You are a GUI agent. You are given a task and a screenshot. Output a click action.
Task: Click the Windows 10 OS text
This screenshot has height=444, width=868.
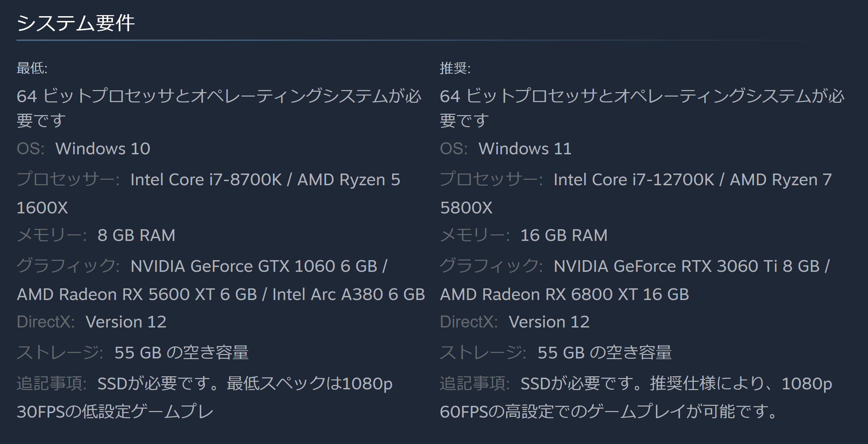103,149
